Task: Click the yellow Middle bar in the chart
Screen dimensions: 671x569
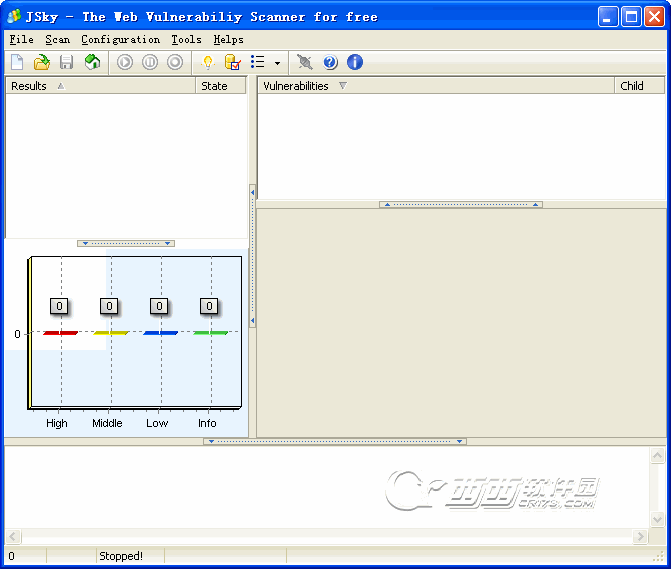Action: [x=110, y=333]
